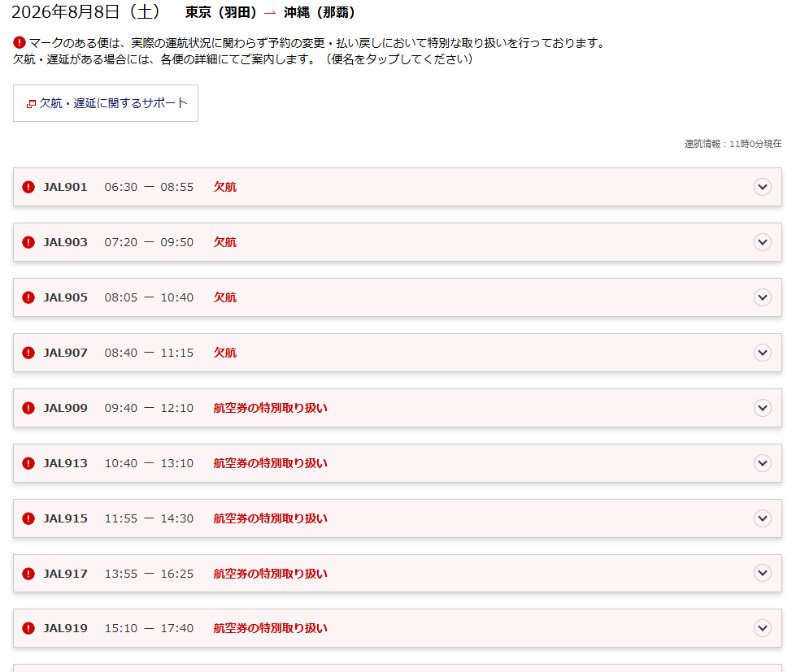Click 航空券の特別取り扱い on the JAL915 row

[270, 519]
